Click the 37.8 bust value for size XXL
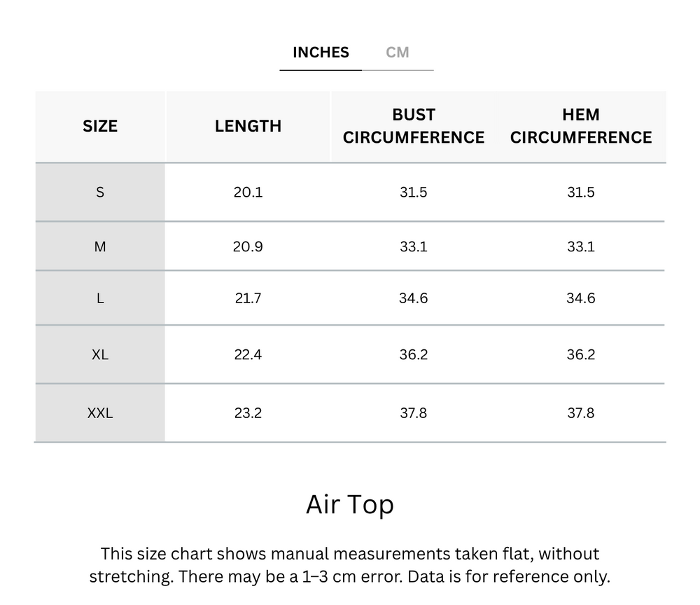 click(x=414, y=413)
